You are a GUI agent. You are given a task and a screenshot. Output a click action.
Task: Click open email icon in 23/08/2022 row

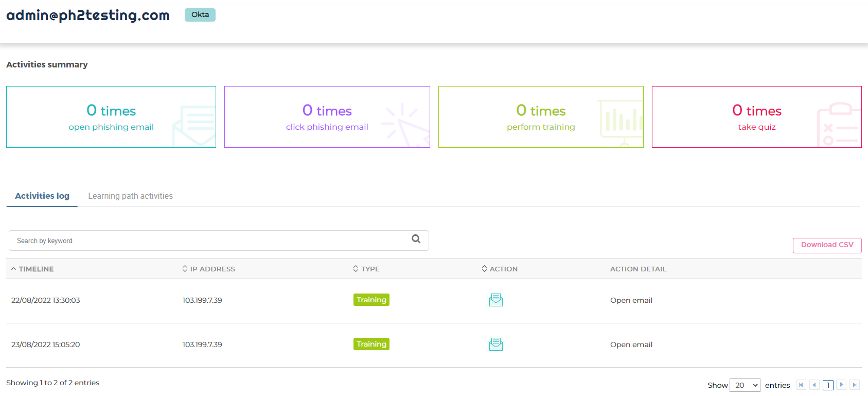coord(496,344)
